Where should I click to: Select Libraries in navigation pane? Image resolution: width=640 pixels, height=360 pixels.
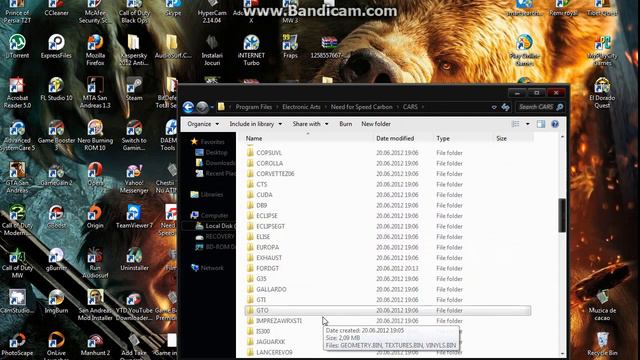(211, 195)
